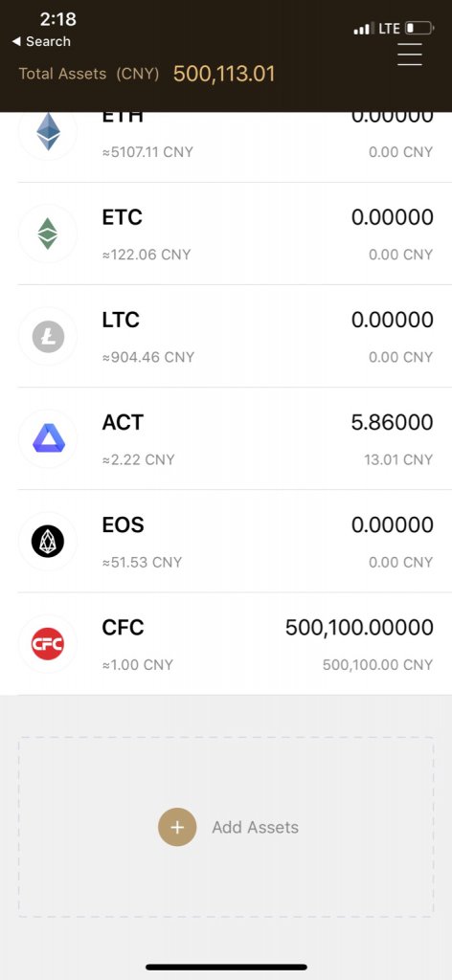Go back to Search

tap(41, 41)
